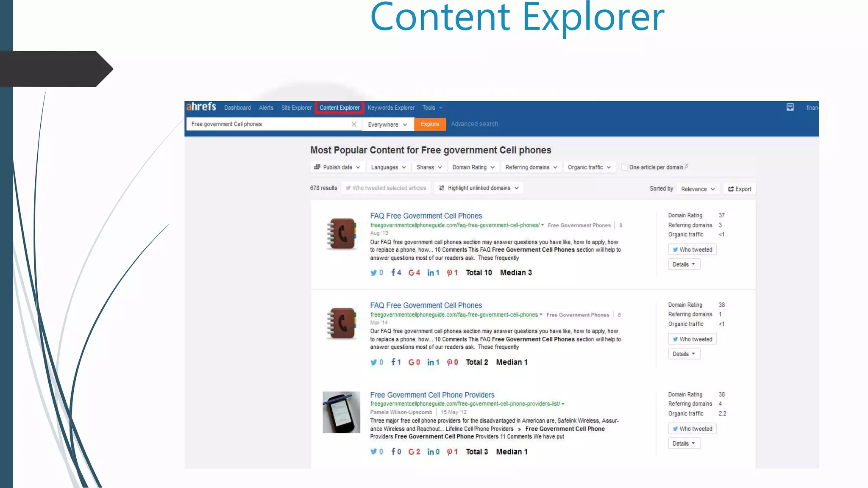The image size is (868, 488).
Task: Open the Publish date filter dropdown
Action: (x=337, y=167)
